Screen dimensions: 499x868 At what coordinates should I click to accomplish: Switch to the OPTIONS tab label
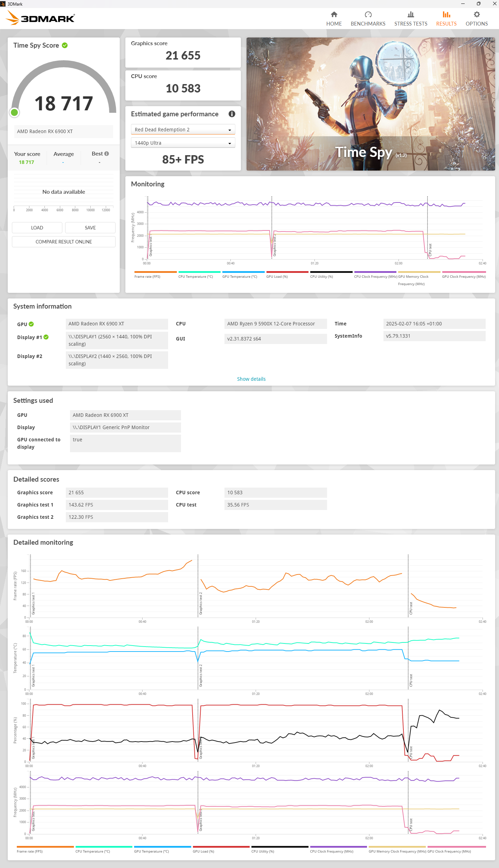[x=477, y=24]
